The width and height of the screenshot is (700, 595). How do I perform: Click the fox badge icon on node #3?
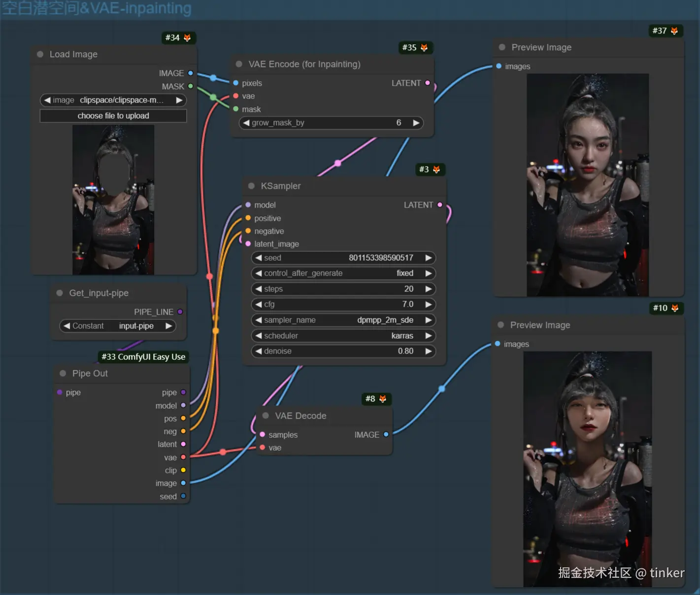point(436,170)
